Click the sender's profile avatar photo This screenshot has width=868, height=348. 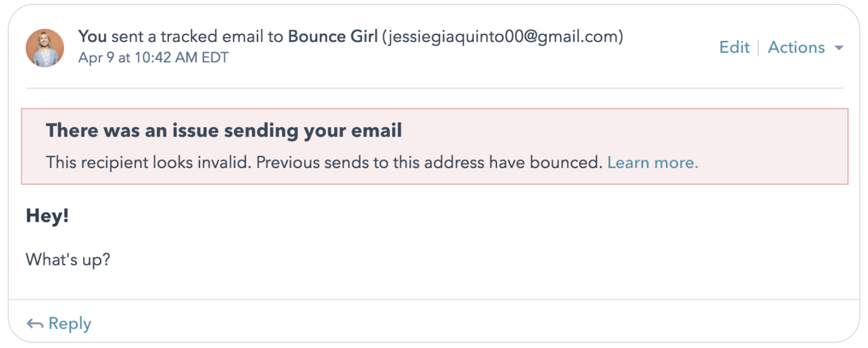(x=45, y=48)
